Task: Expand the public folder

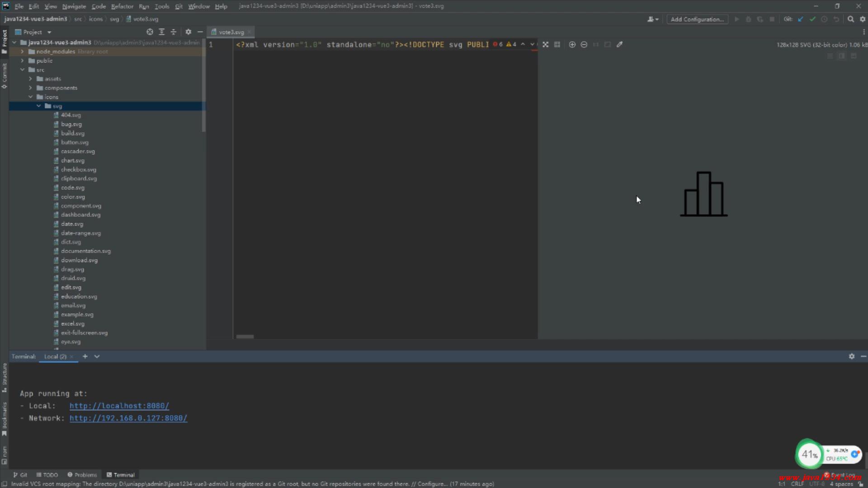Action: click(22, 61)
